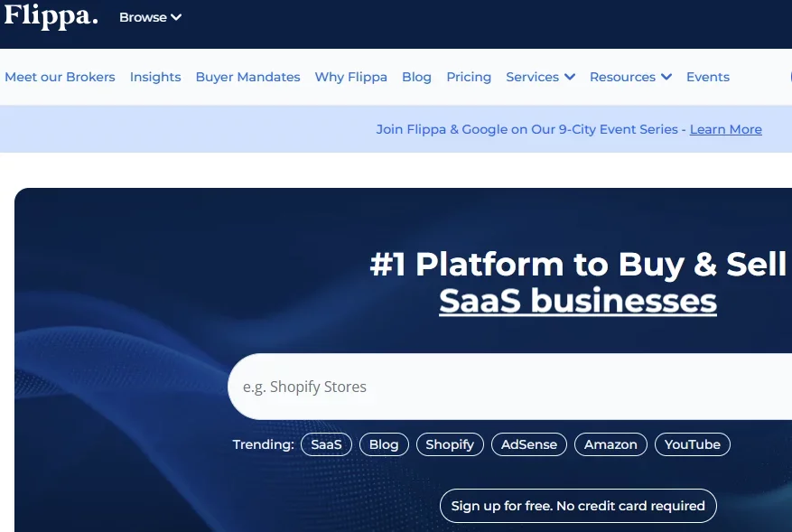Select the Meet our Brokers menu item
Viewport: 792px width, 532px height.
point(60,77)
